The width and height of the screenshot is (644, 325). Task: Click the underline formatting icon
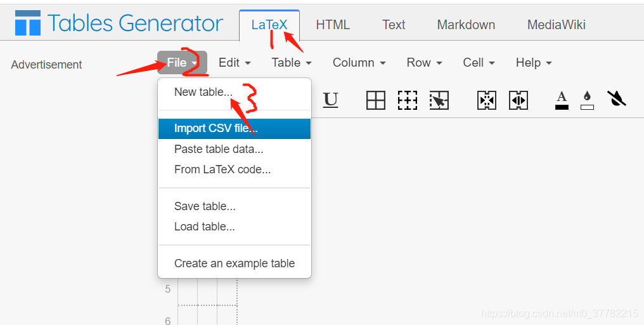[330, 100]
